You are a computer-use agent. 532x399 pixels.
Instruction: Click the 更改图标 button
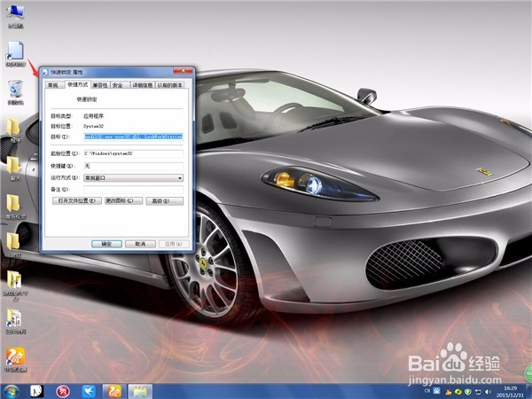coord(123,201)
